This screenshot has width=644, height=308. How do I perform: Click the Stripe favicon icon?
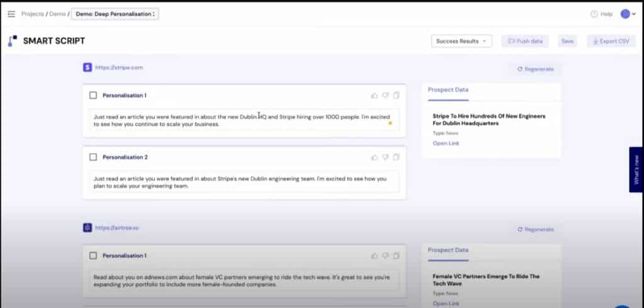pyautogui.click(x=87, y=67)
